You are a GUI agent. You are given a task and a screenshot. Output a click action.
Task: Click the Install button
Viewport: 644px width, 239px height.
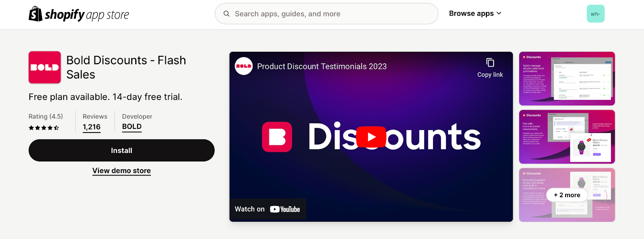122,151
